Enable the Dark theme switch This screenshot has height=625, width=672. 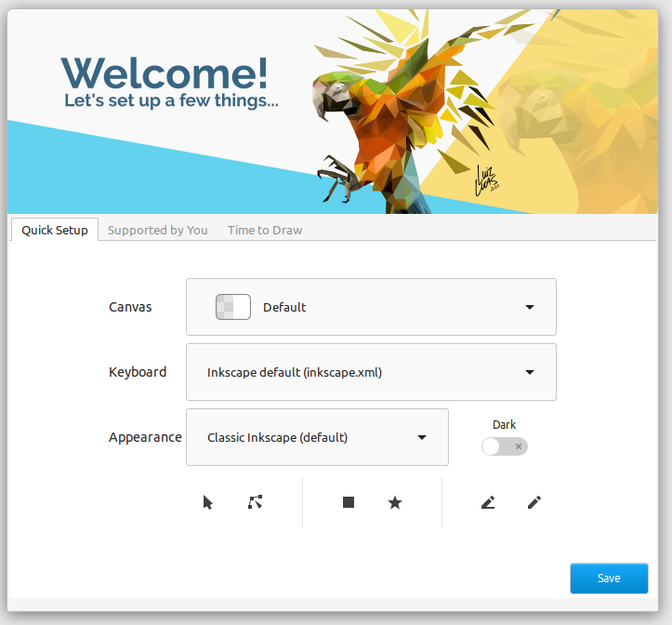point(505,446)
